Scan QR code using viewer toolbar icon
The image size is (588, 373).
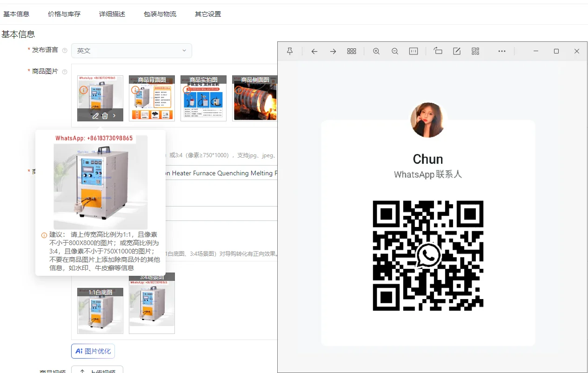(x=475, y=51)
